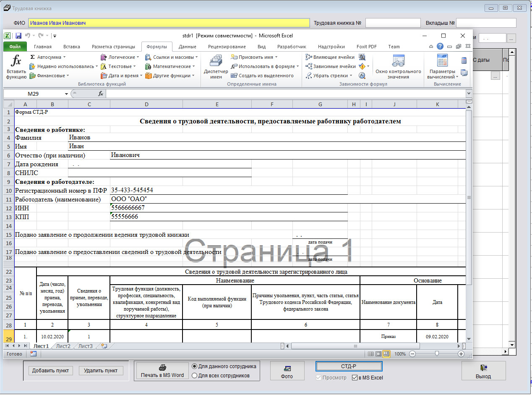Image resolution: width=532 pixels, height=395 pixels.
Task: Click the СТД-Р button
Action: click(x=349, y=366)
